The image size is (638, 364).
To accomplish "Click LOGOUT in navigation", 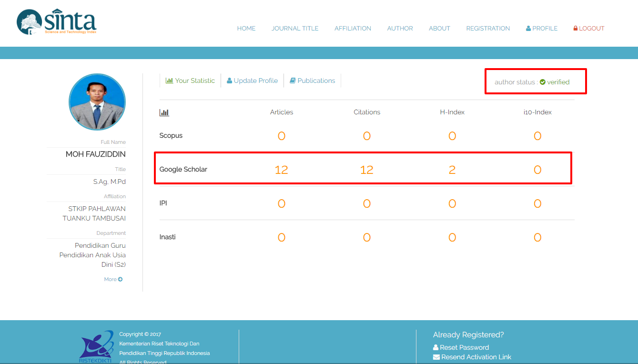I will (x=589, y=29).
